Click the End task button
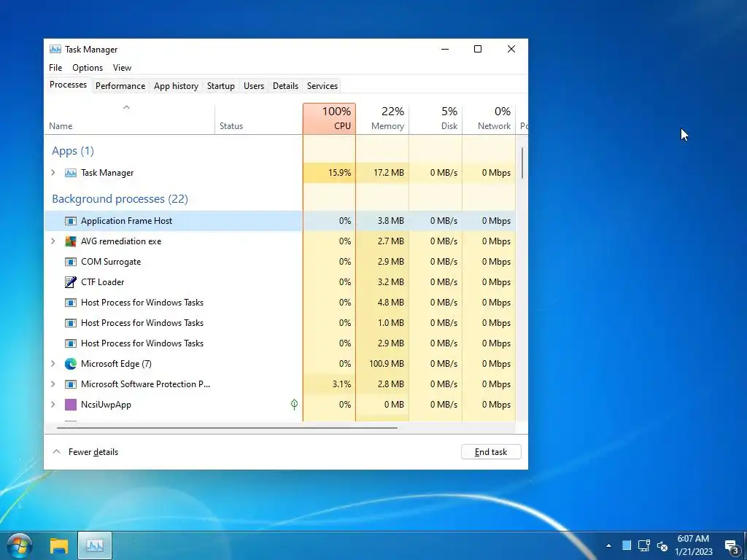Viewport: 747px width, 560px height. [491, 452]
